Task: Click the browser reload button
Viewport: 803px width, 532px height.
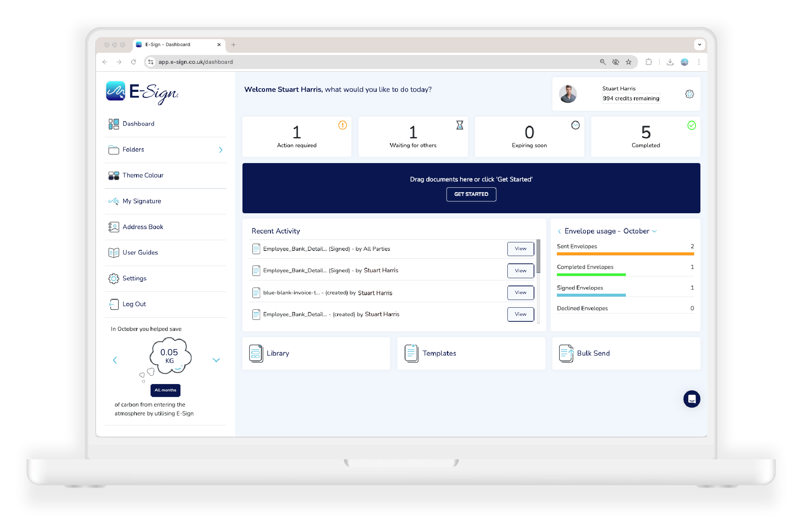Action: 134,62
